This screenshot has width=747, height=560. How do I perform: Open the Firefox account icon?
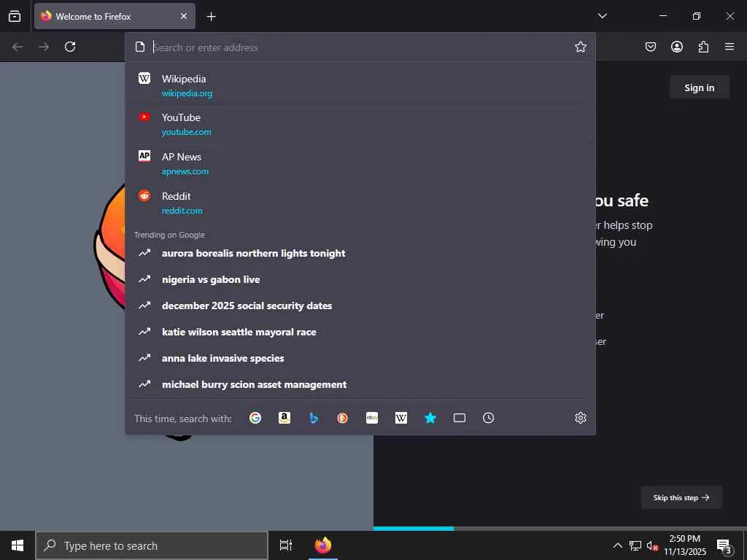(x=677, y=47)
